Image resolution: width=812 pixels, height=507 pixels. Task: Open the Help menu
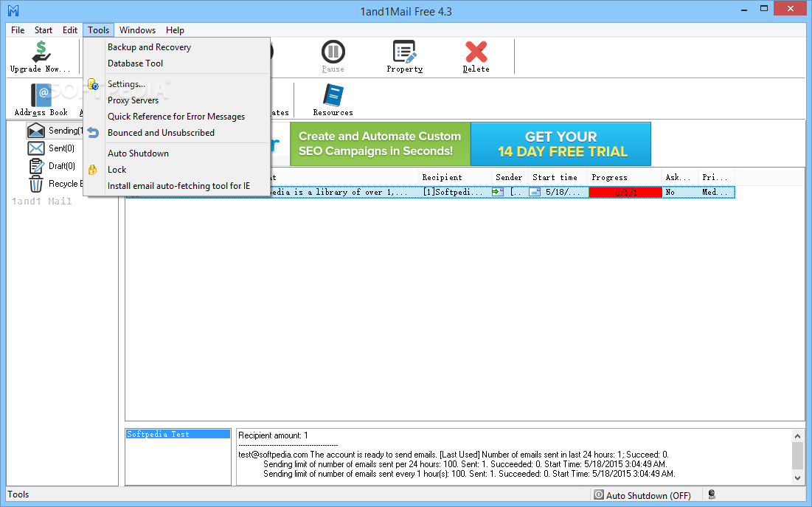(175, 30)
